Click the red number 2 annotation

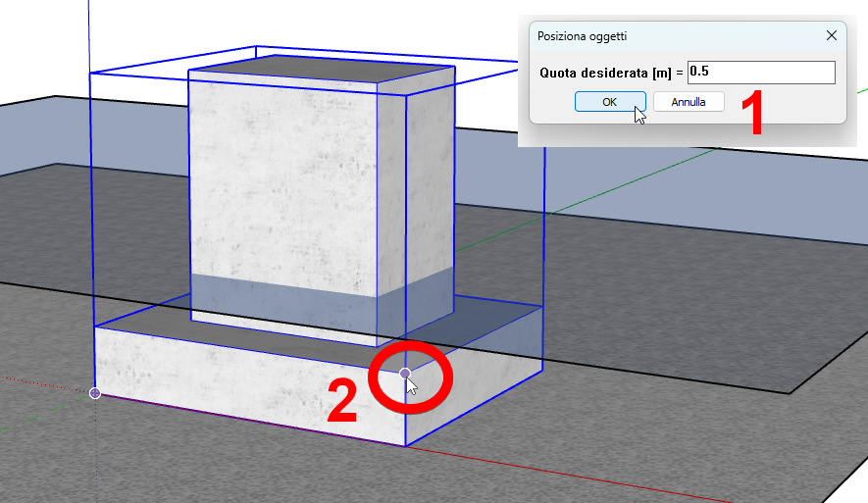341,400
